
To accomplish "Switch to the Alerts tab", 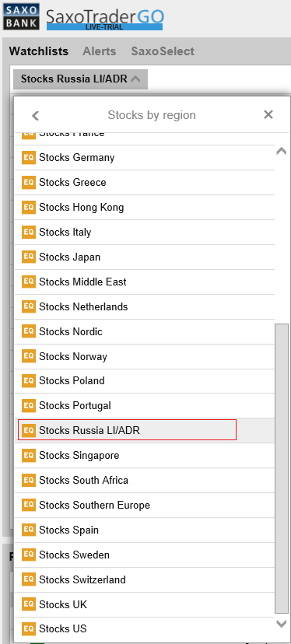I will pyautogui.click(x=99, y=51).
